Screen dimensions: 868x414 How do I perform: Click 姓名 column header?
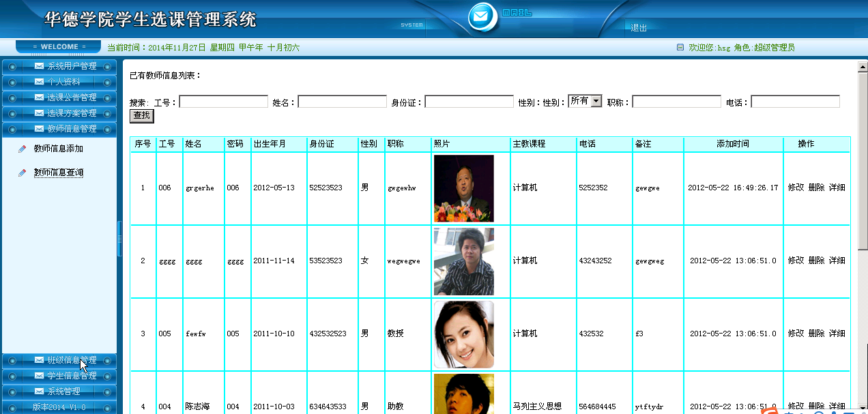[x=203, y=144]
